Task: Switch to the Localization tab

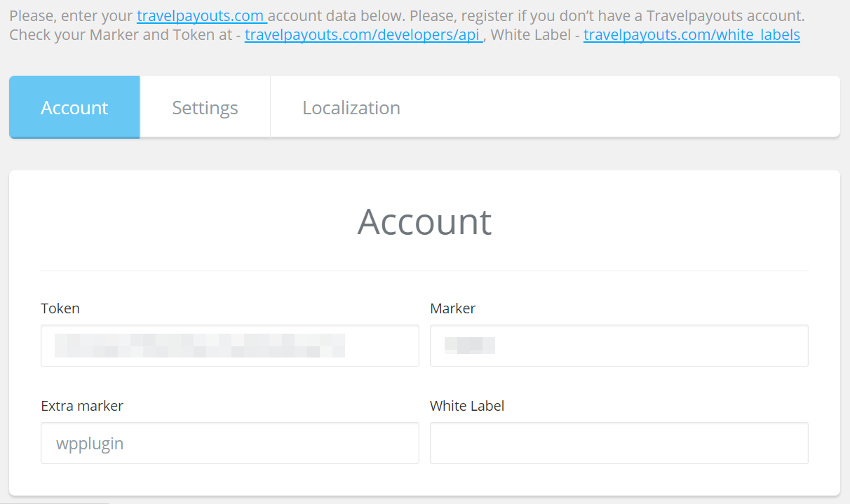Action: coord(351,107)
